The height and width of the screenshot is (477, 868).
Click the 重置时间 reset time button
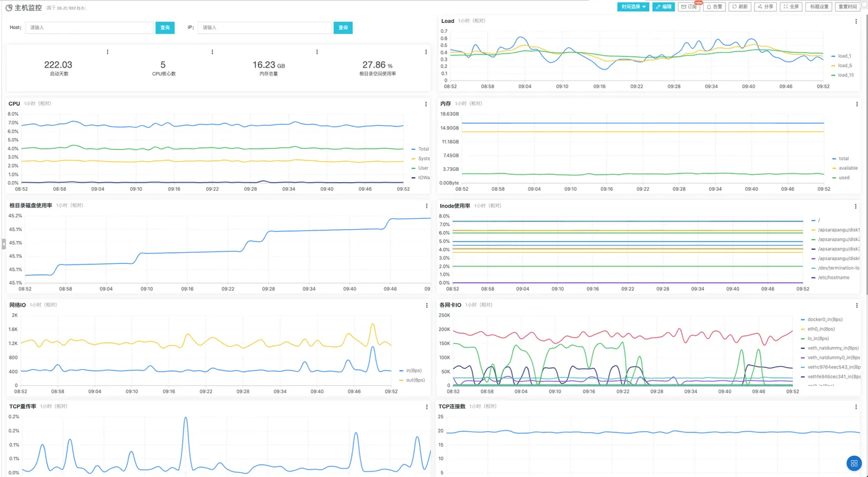point(847,7)
